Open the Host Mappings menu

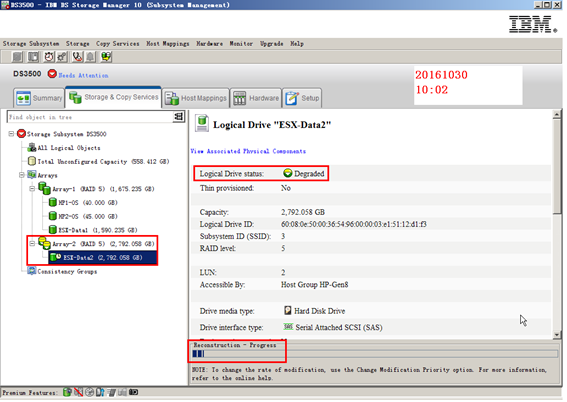click(x=168, y=44)
